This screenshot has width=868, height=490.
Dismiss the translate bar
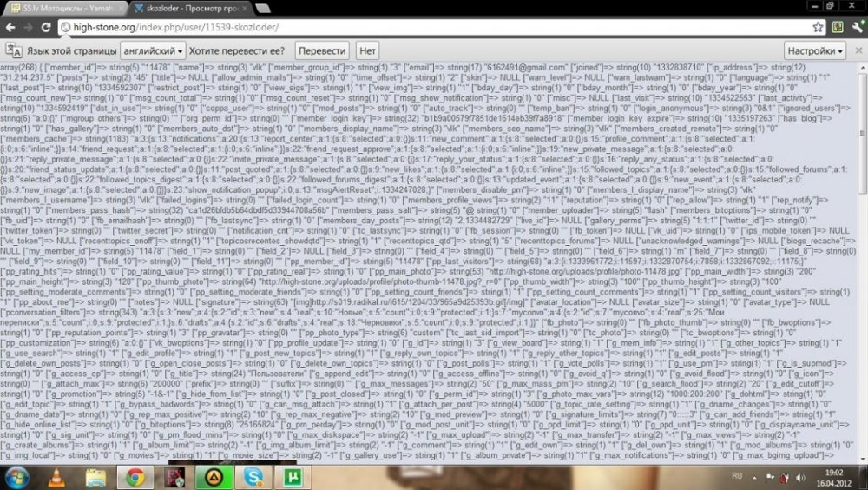coord(858,50)
